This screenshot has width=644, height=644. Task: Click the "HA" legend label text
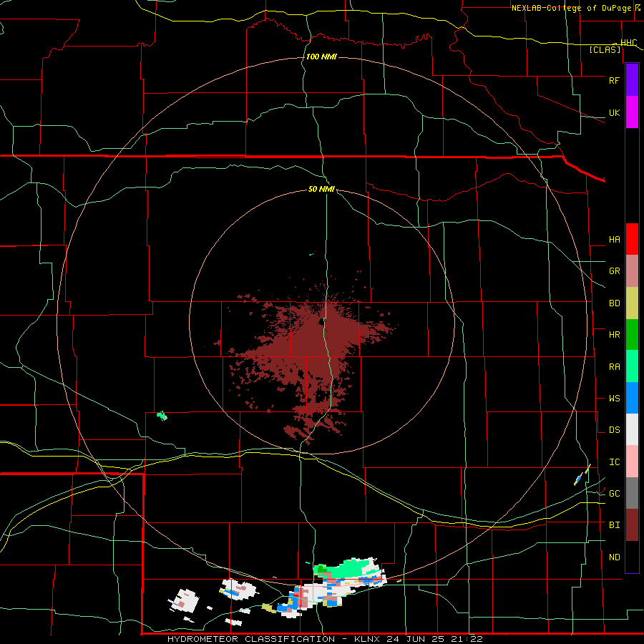pyautogui.click(x=614, y=240)
